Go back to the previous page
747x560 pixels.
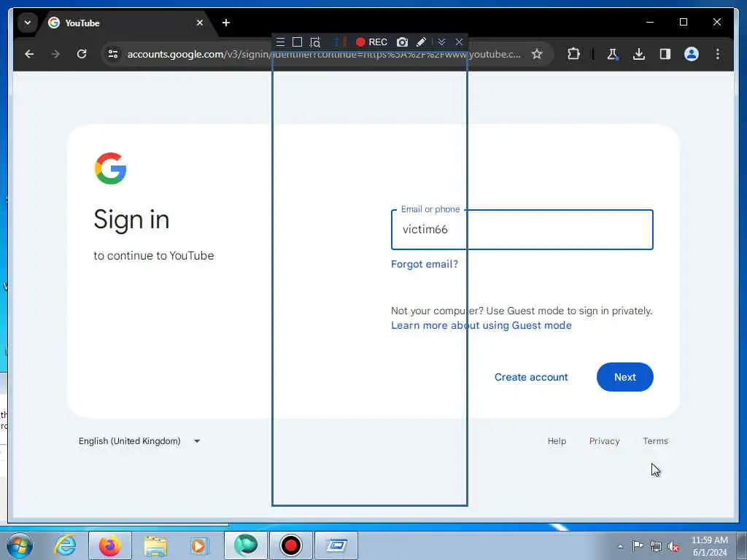tap(29, 54)
